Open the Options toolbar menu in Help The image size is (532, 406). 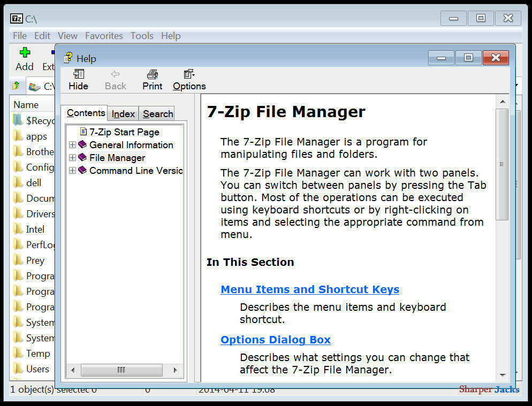(189, 80)
